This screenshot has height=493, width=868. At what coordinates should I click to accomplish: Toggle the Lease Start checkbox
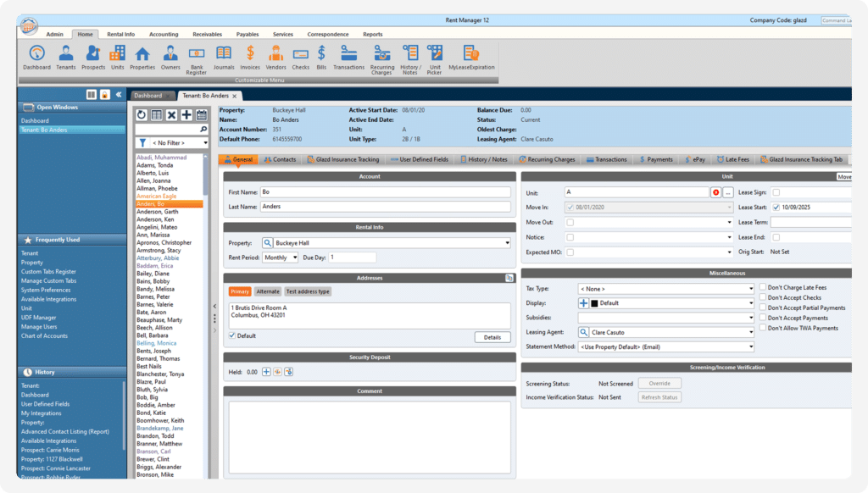(776, 208)
